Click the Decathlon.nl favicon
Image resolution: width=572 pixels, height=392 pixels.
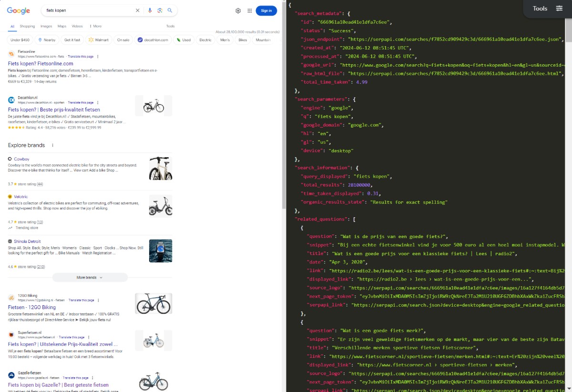(x=11, y=100)
